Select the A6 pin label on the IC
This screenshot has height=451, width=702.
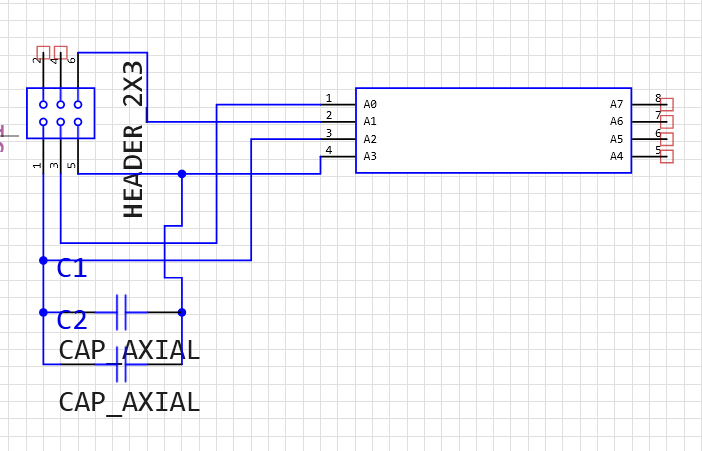616,121
